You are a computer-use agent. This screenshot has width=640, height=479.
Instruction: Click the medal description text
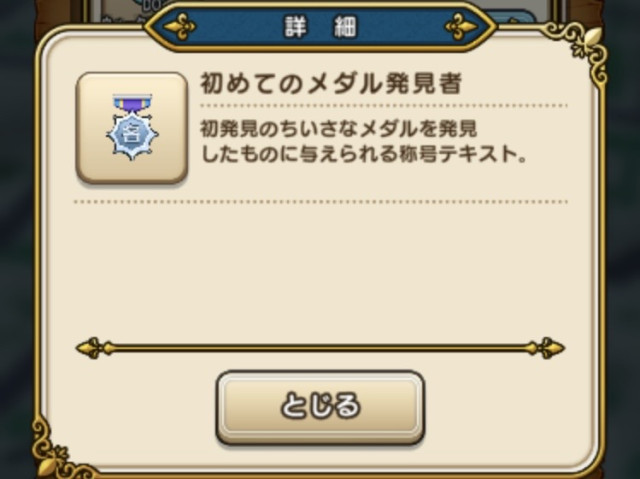click(x=362, y=141)
